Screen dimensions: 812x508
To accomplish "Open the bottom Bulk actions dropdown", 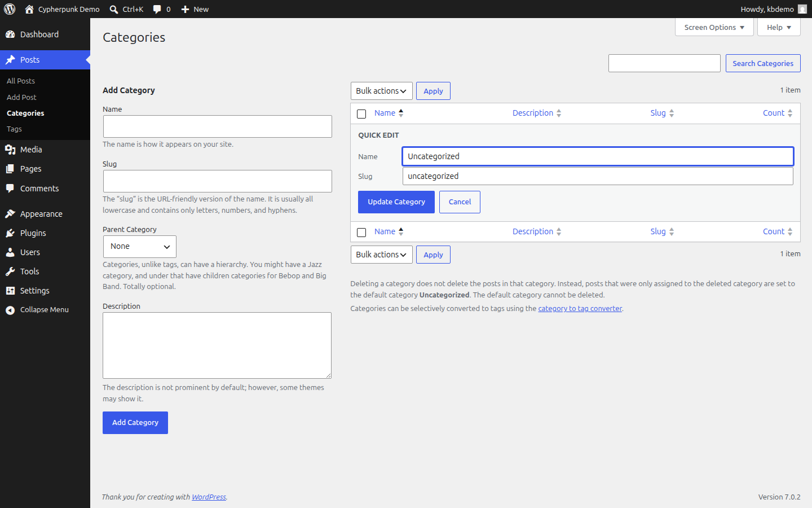I will tap(382, 255).
